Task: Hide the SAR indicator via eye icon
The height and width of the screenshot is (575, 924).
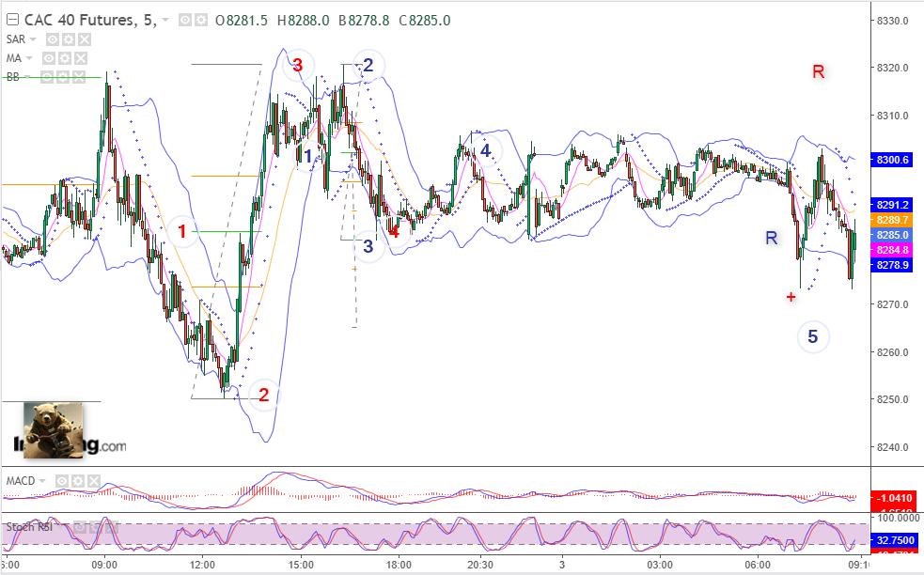Action: tap(53, 39)
